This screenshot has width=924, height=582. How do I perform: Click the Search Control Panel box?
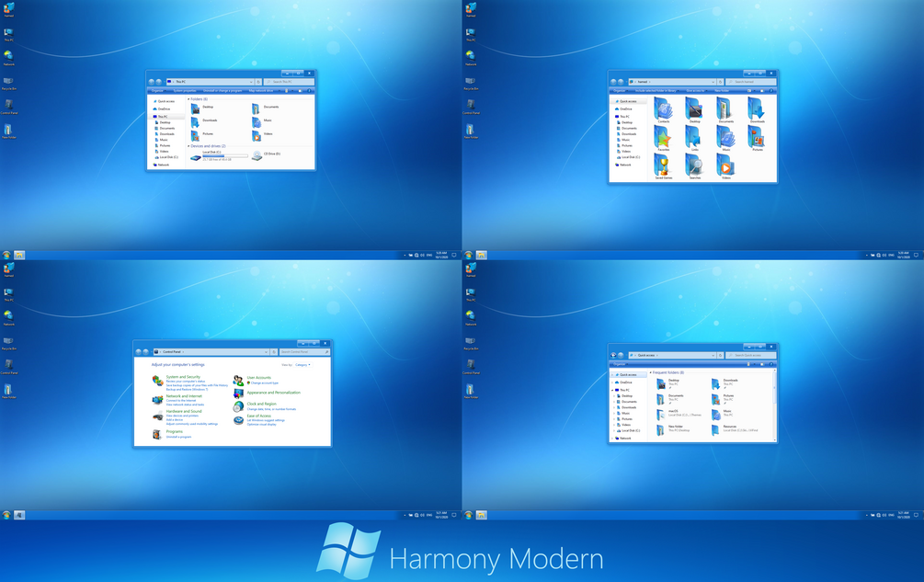point(304,351)
